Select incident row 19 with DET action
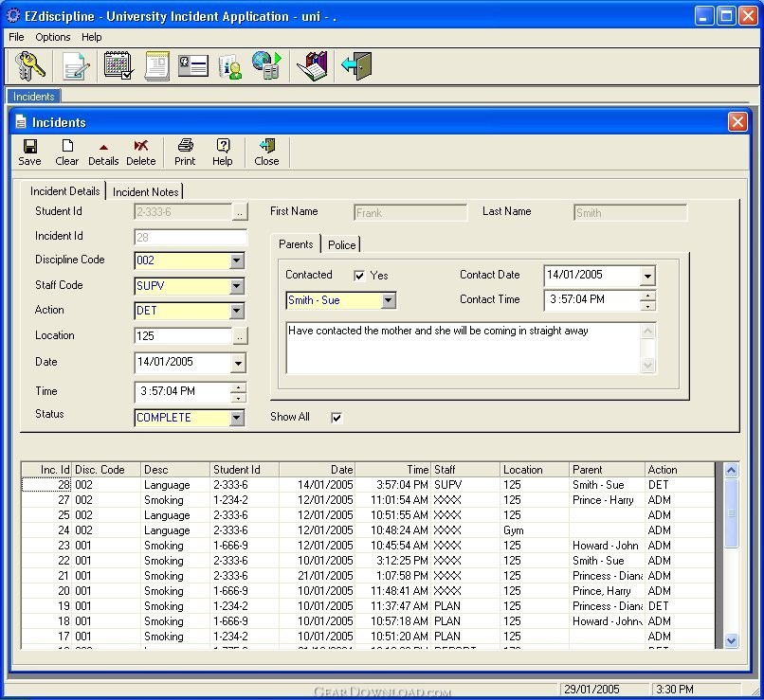This screenshot has width=764, height=700. [368, 606]
